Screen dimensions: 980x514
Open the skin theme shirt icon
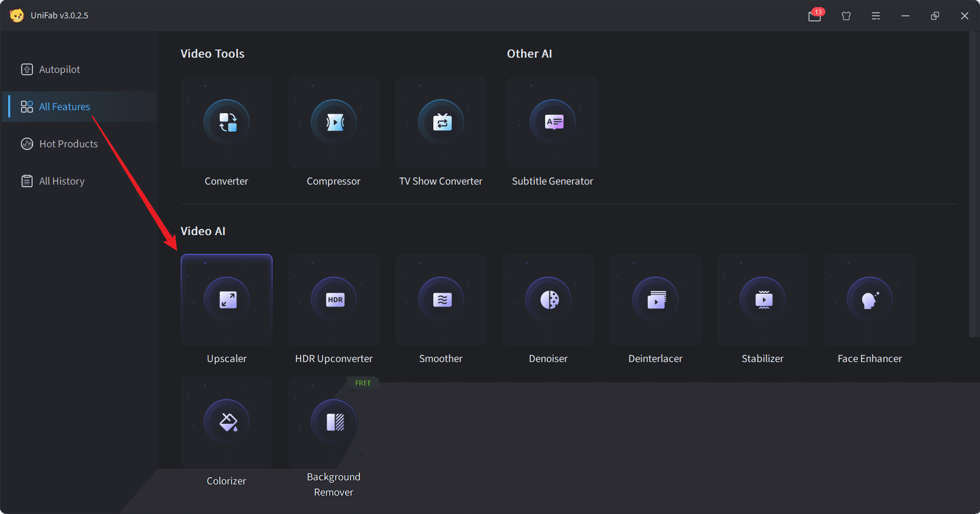[846, 16]
